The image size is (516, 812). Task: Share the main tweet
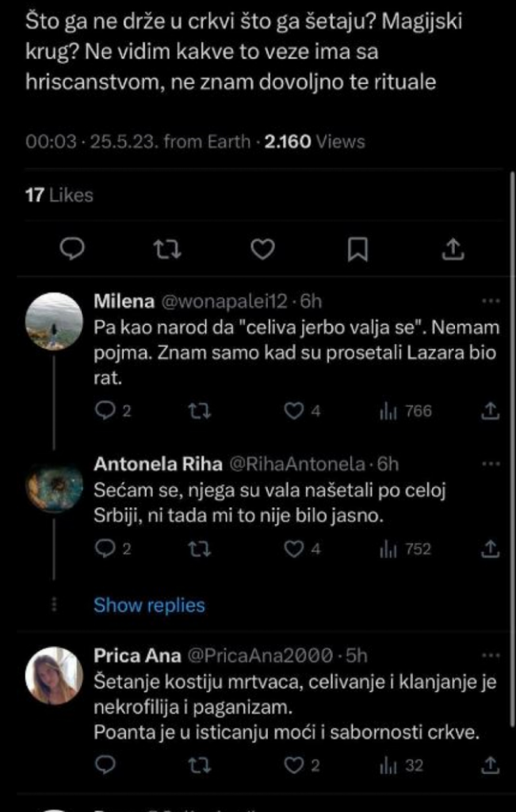(x=453, y=248)
